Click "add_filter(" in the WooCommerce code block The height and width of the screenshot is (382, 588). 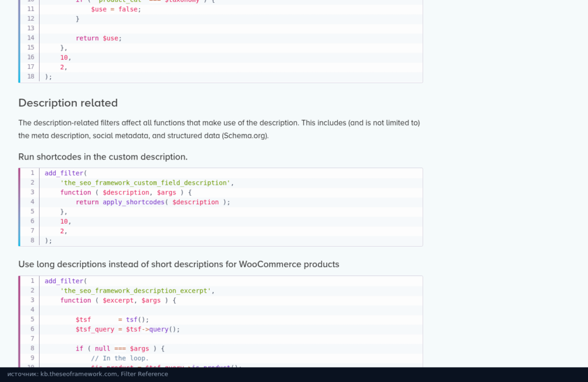[x=65, y=281]
